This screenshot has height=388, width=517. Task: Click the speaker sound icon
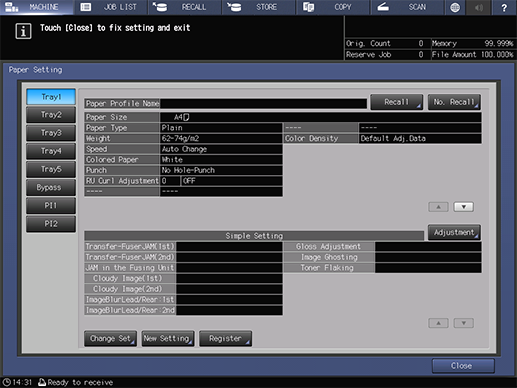coord(479,7)
